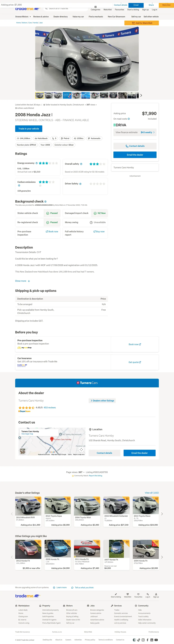Open the Energy economy info icon
The image size is (174, 644).
tap(37, 163)
